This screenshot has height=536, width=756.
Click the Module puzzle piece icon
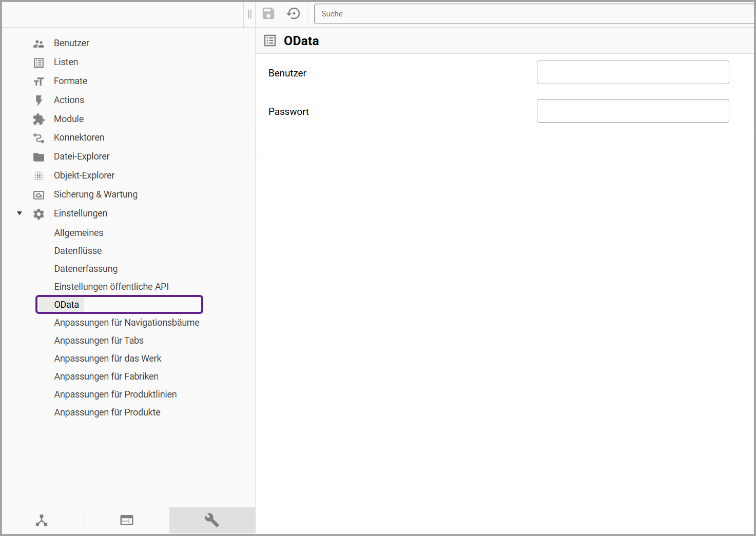coord(39,119)
